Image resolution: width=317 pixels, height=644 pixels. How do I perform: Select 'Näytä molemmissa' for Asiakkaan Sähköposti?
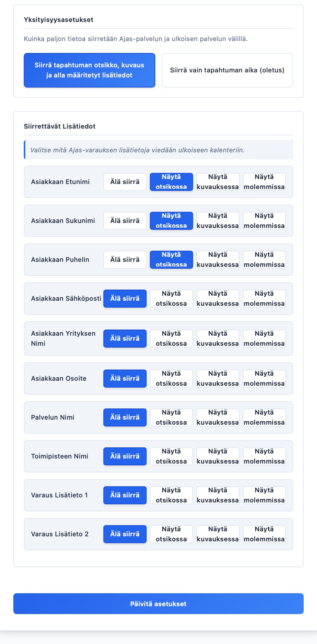264,299
